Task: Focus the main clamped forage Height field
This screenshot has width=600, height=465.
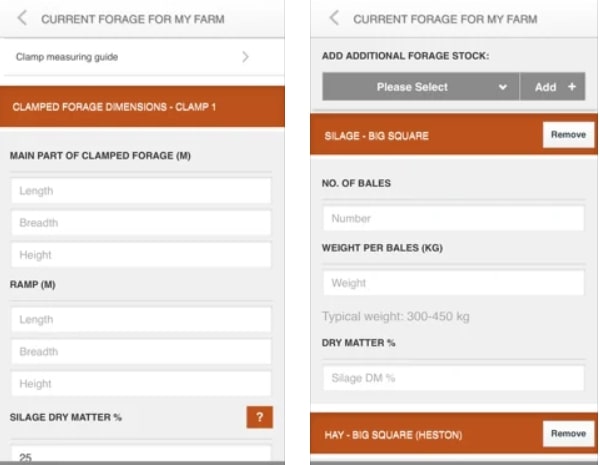Action: pos(141,255)
